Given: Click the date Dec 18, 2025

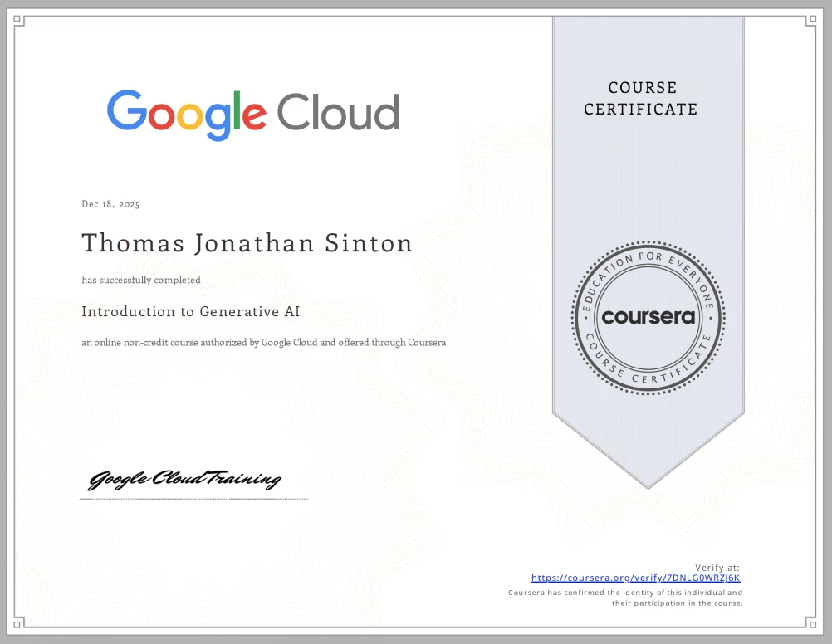Looking at the screenshot, I should tap(110, 203).
